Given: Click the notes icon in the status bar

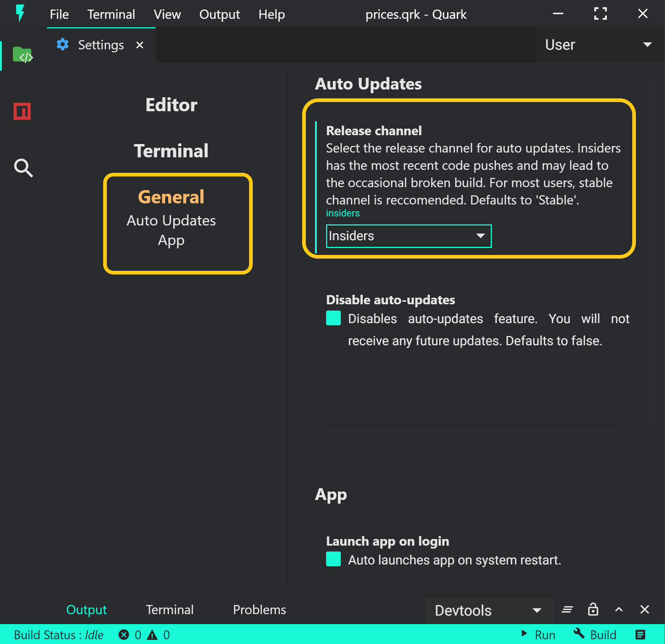Looking at the screenshot, I should tap(640, 634).
